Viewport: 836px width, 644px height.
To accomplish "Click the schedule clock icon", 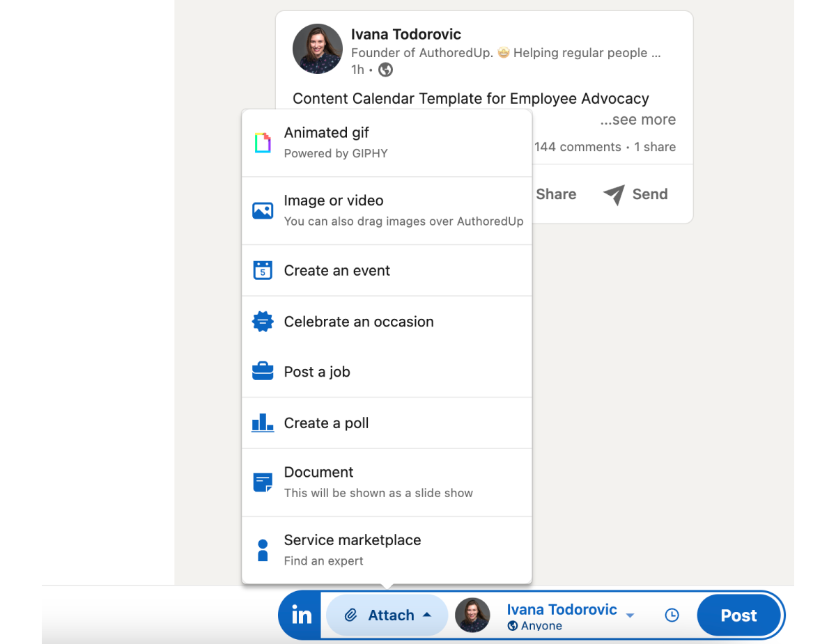I will click(x=672, y=615).
